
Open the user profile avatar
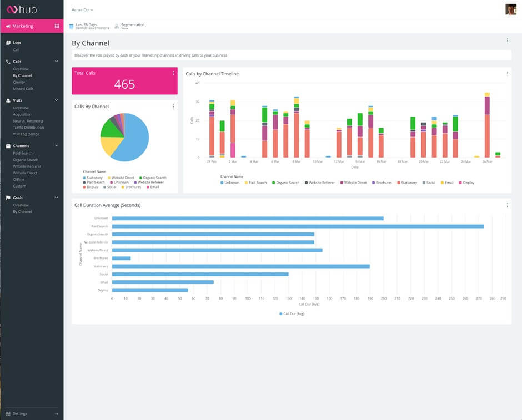click(x=510, y=9)
